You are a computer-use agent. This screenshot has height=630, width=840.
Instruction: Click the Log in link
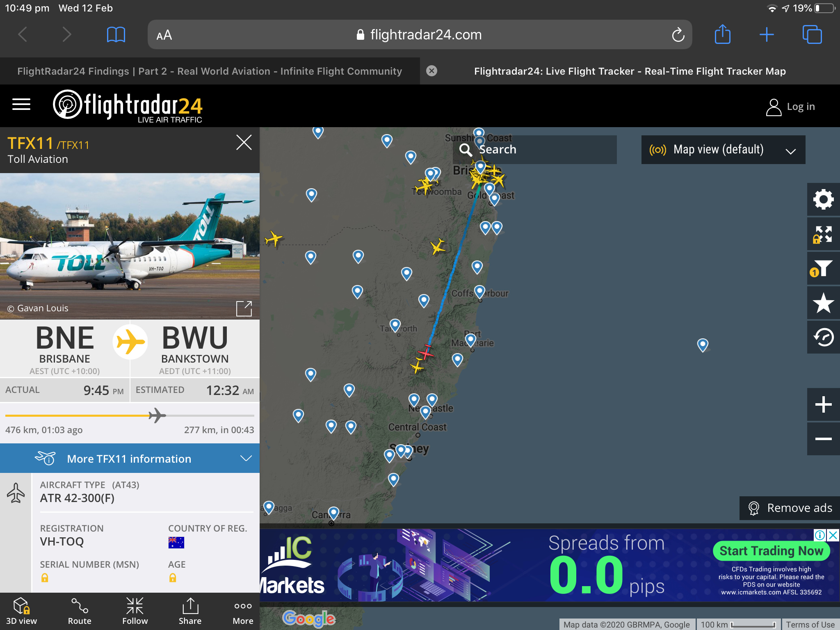point(790,107)
